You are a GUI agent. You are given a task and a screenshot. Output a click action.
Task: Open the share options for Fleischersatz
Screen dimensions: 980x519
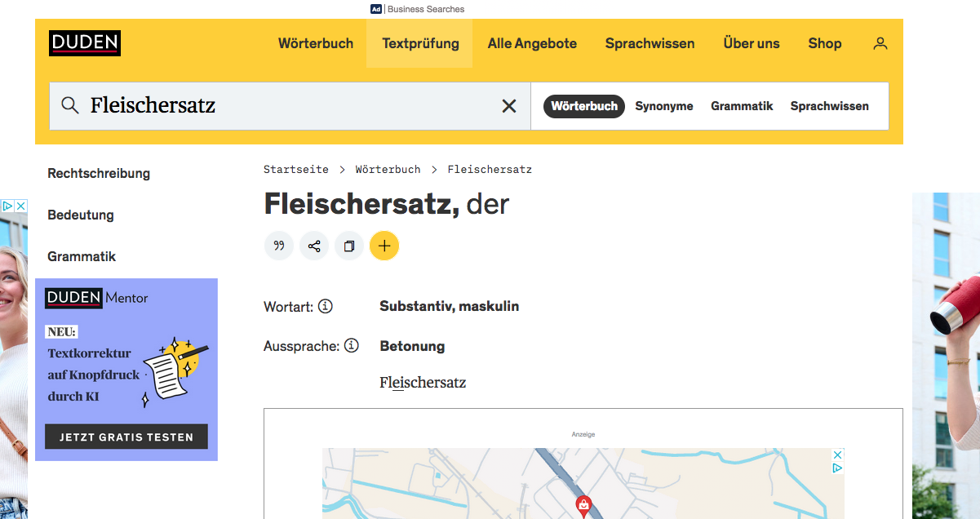pyautogui.click(x=314, y=245)
